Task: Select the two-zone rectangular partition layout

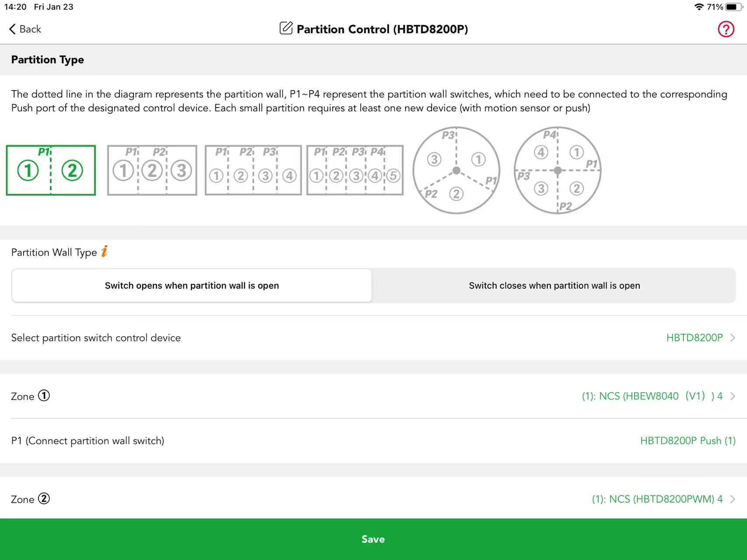Action: 51,170
